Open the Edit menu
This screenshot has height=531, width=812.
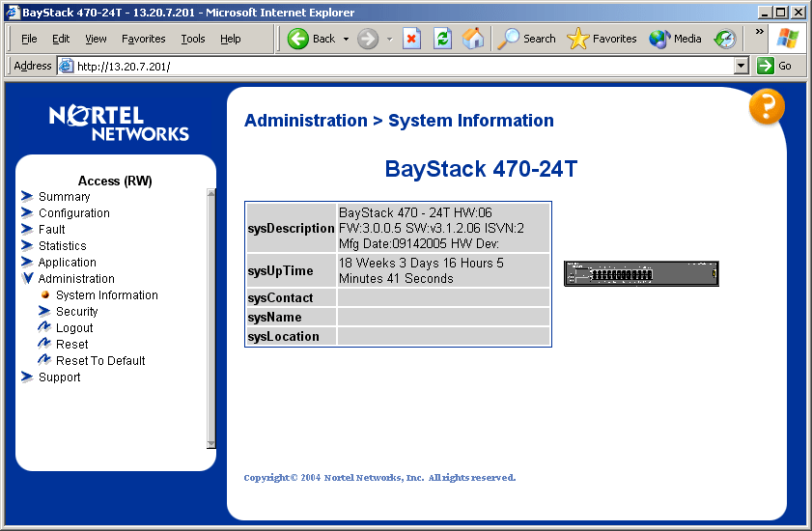(61, 39)
